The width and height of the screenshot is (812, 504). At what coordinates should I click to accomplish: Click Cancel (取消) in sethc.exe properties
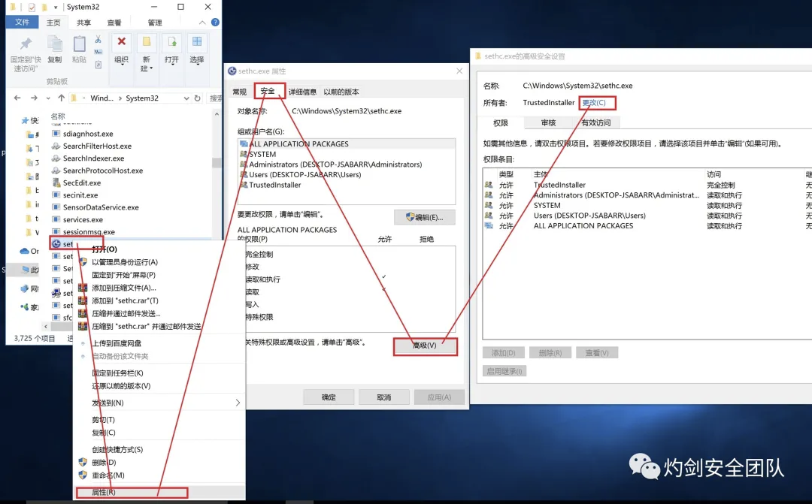click(384, 397)
